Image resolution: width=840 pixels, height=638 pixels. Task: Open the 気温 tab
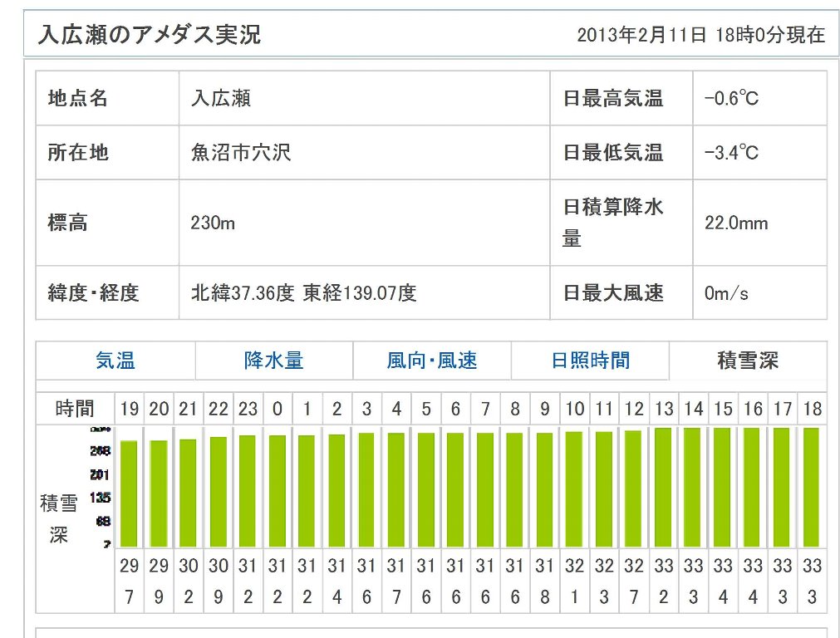tap(115, 361)
